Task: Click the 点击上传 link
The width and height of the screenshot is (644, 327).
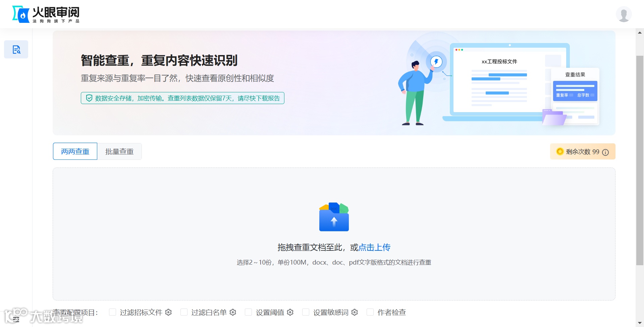Action: click(x=374, y=247)
